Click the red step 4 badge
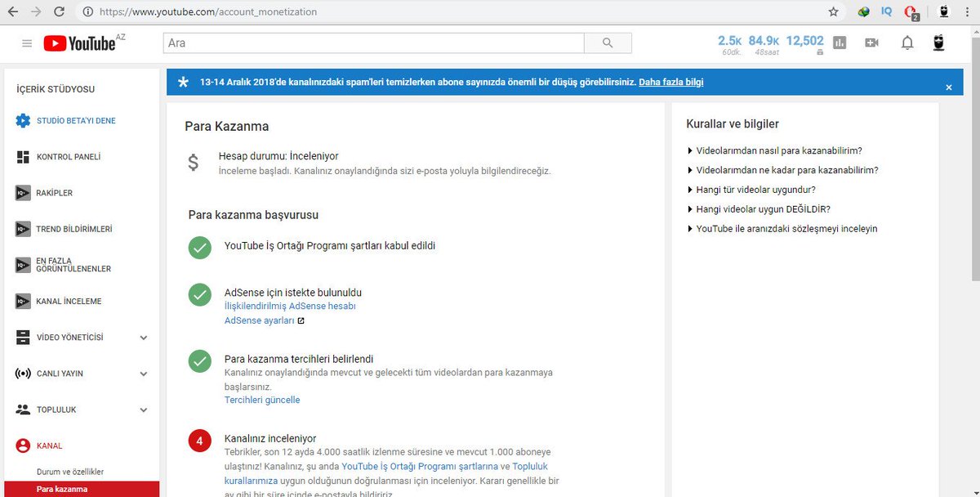This screenshot has width=980, height=497. pyautogui.click(x=200, y=441)
